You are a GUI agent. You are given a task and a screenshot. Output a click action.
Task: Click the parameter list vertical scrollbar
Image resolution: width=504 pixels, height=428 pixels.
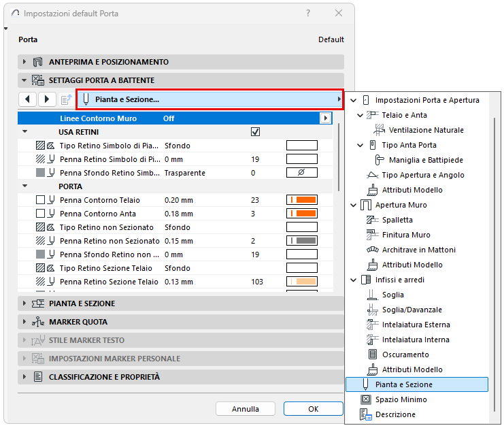[x=339, y=158]
